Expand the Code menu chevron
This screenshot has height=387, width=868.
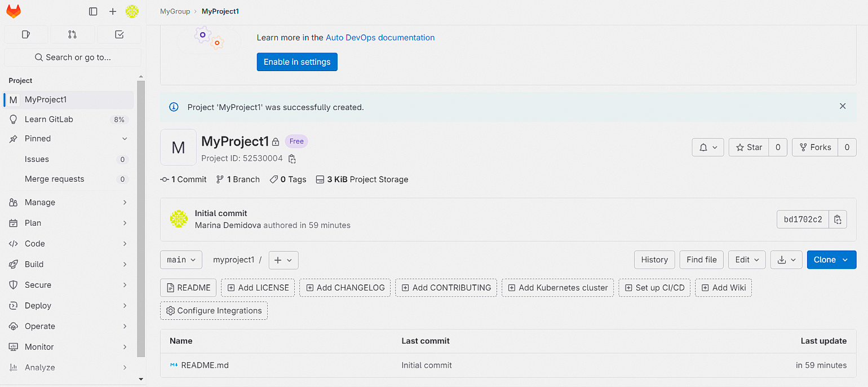125,244
